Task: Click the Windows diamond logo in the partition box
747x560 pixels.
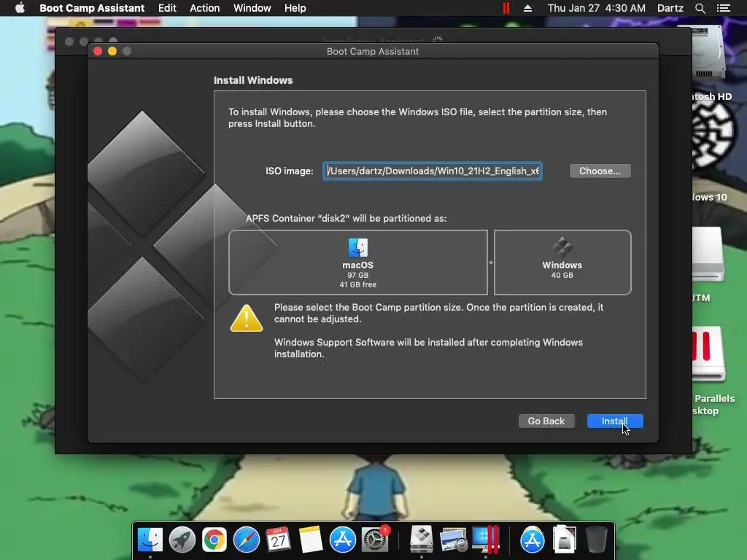Action: (562, 247)
